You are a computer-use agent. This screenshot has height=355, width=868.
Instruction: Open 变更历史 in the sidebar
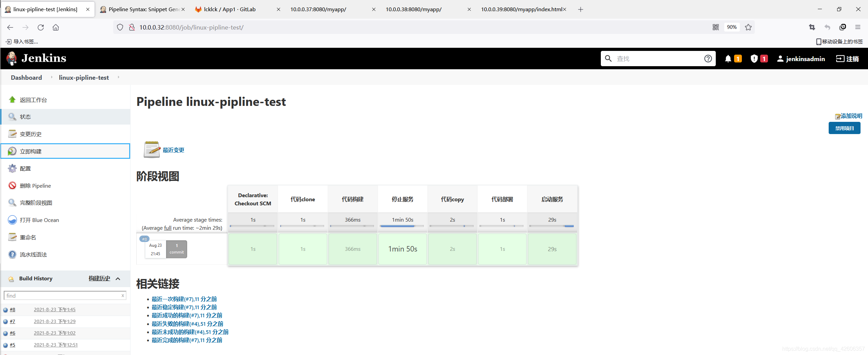point(31,134)
